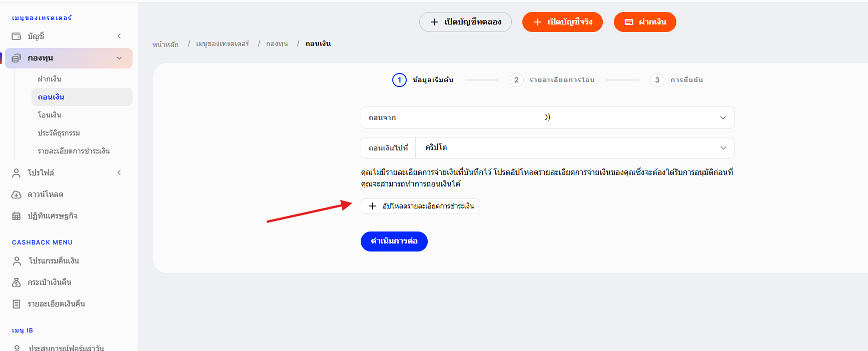
Task: Select ฝากเงิน in the กองทุน submenu
Action: coord(50,79)
